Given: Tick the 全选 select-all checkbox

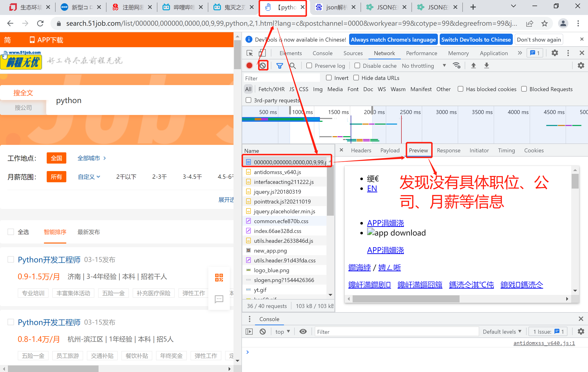Looking at the screenshot, I should click(11, 232).
